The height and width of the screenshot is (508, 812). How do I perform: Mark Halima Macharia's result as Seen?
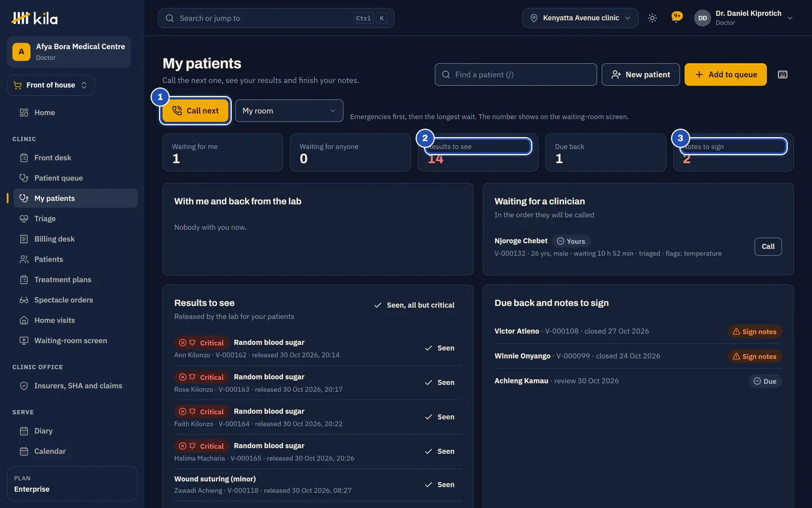[x=440, y=452]
